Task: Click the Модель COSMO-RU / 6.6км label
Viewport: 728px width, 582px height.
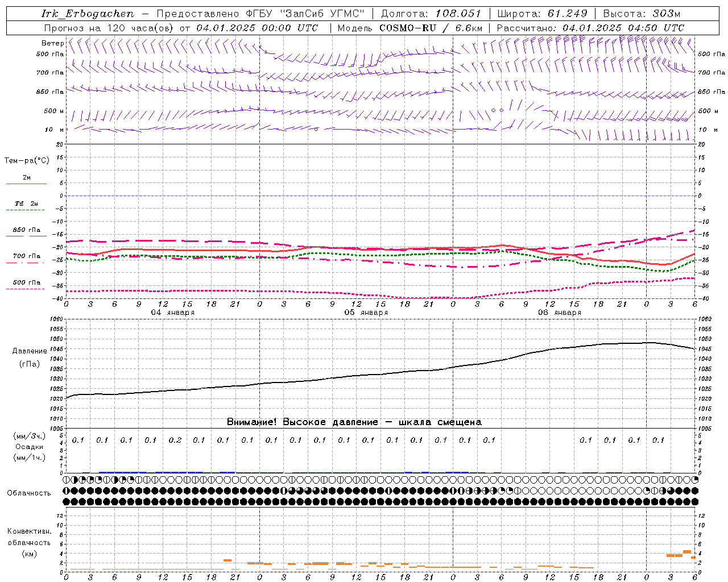Action: click(410, 28)
